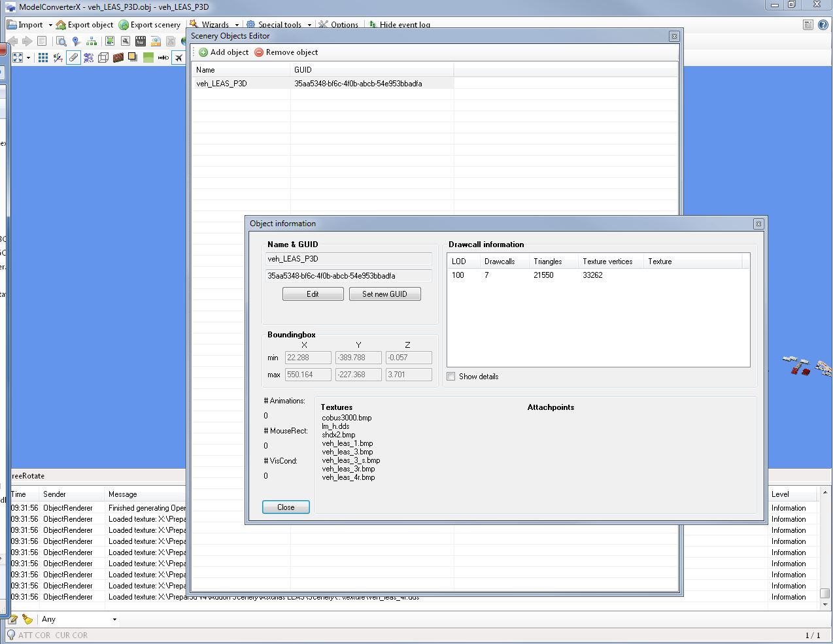Click the placemark pin toolbar icon
The image size is (833, 644).
[x=75, y=41]
